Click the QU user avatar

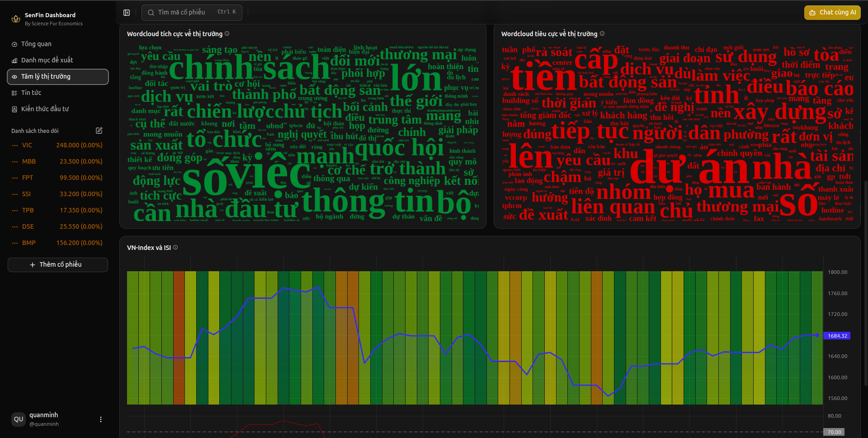pos(19,419)
